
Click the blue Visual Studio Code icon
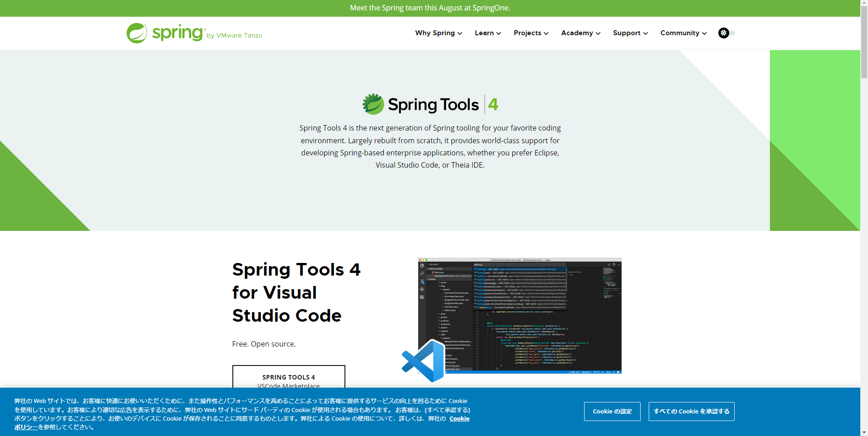(x=424, y=361)
